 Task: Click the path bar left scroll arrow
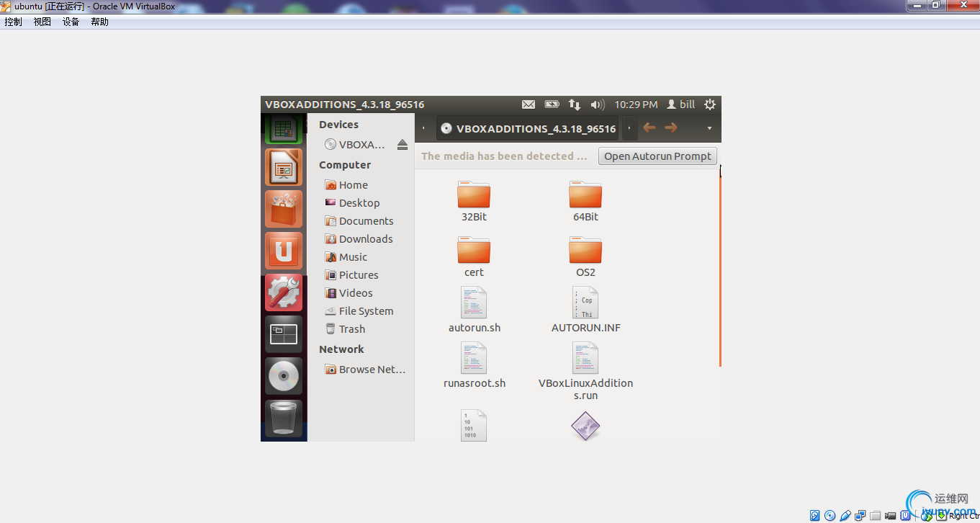click(423, 128)
